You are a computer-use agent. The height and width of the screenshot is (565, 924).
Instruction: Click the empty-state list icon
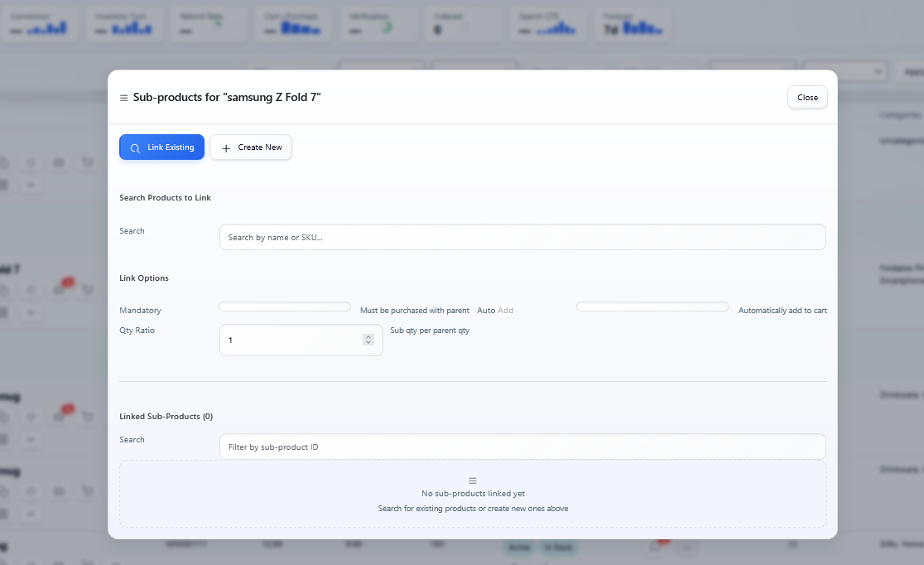[x=473, y=480]
